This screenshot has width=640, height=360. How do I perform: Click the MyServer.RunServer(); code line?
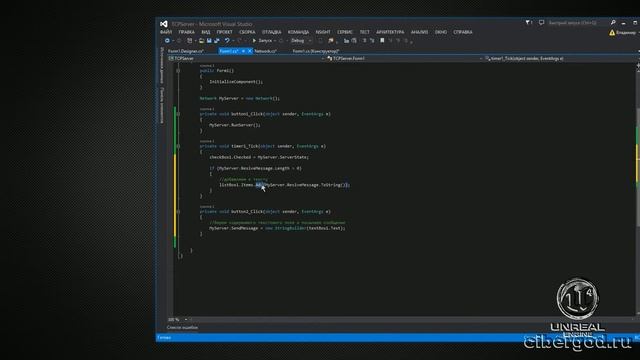(x=235, y=125)
